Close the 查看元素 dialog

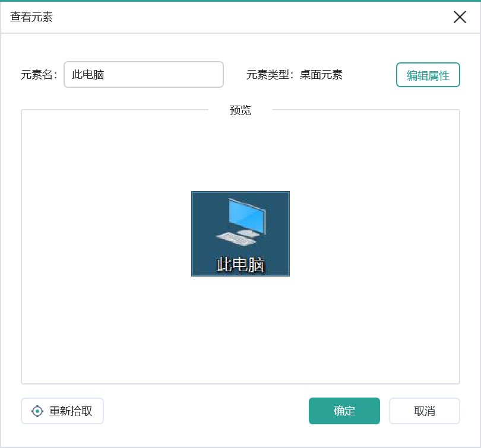(460, 17)
